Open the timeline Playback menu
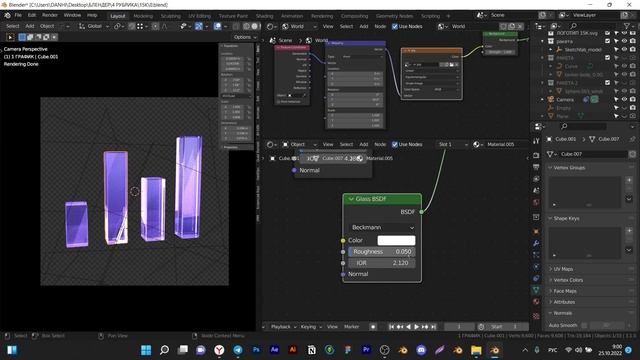Viewport: 640px width, 360px height. tap(283, 327)
